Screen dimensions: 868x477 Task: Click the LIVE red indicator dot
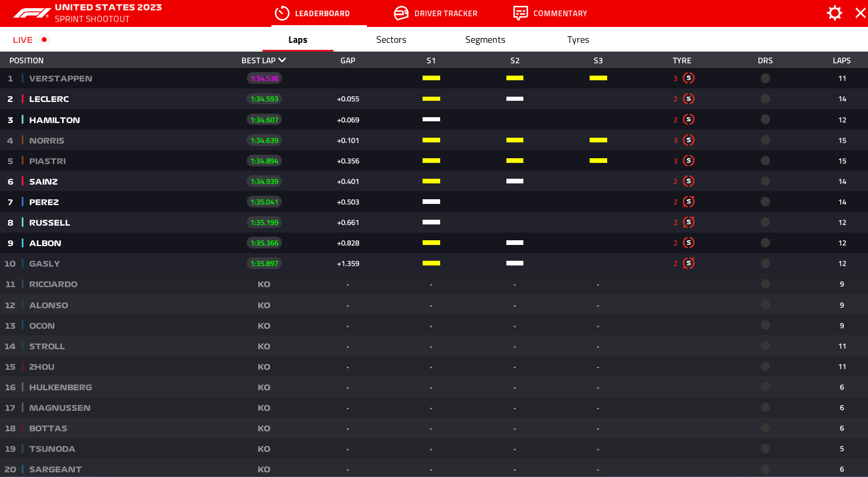(x=44, y=39)
